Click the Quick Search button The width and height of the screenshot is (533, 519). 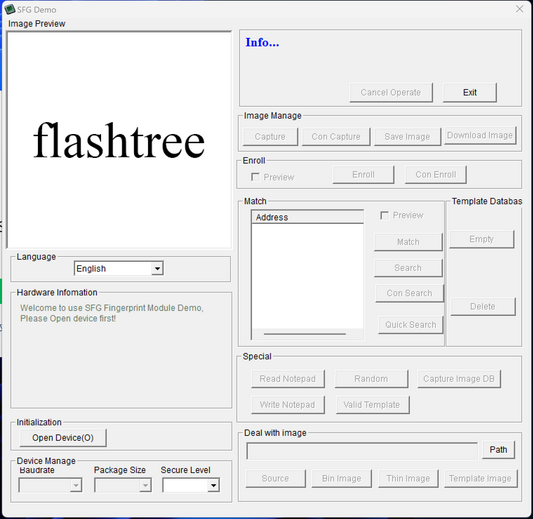coord(411,325)
